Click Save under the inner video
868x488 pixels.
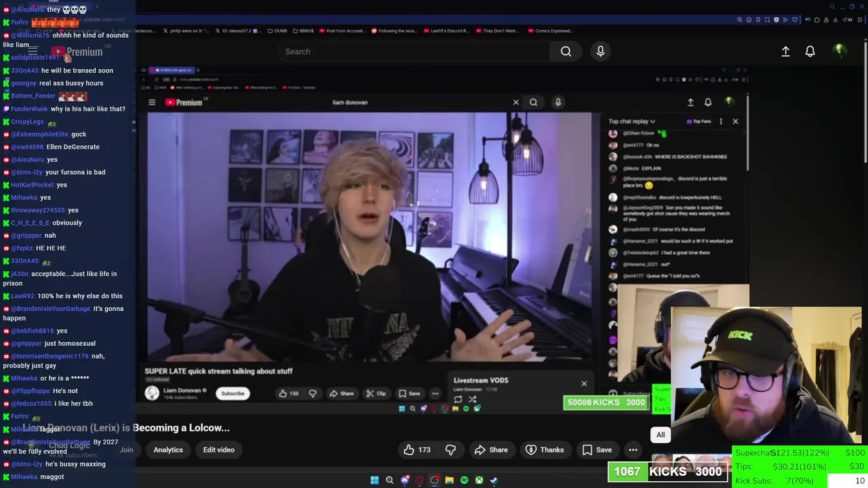click(409, 394)
